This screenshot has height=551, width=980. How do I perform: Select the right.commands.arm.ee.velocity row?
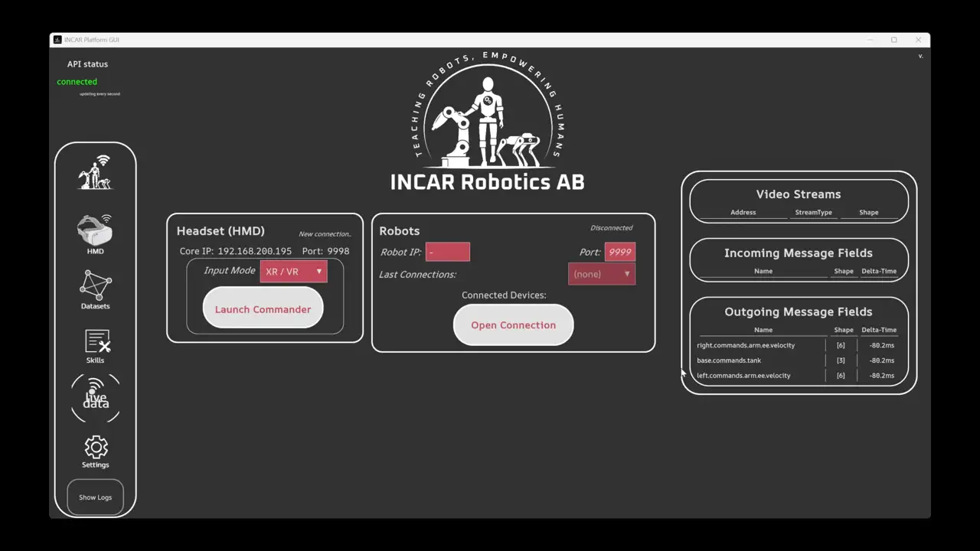click(x=797, y=345)
